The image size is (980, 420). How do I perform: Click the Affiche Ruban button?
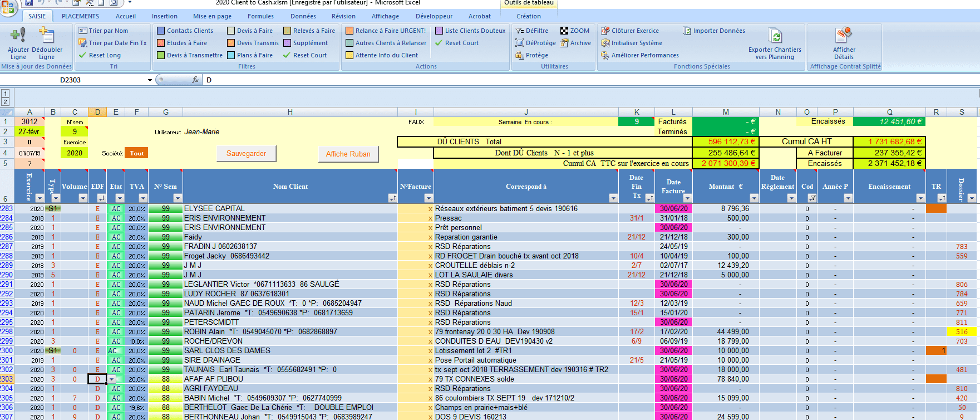point(348,154)
